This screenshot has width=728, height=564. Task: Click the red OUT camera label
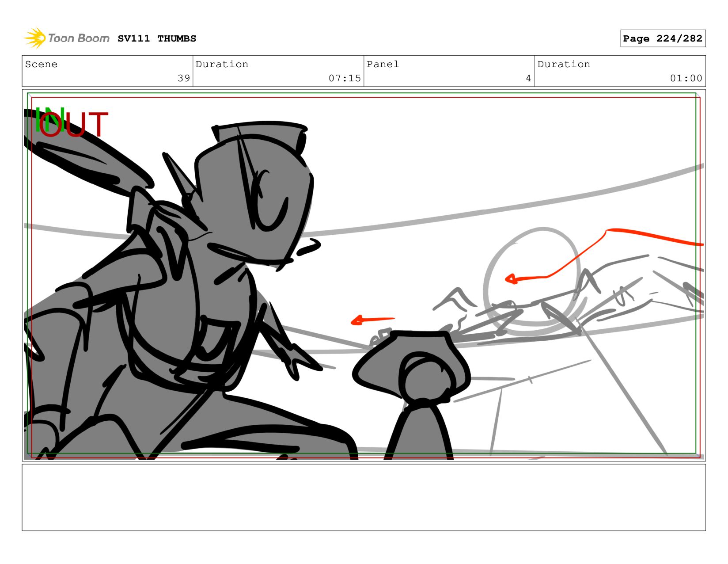point(74,124)
